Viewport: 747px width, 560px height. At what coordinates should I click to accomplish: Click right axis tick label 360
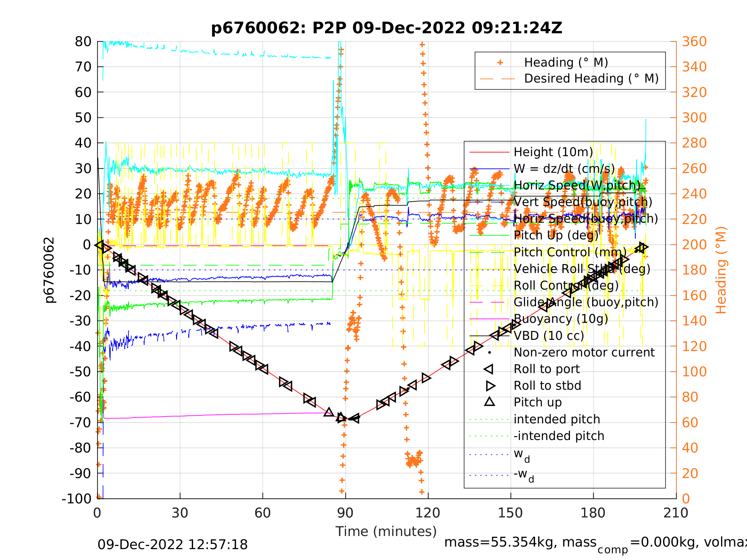694,42
